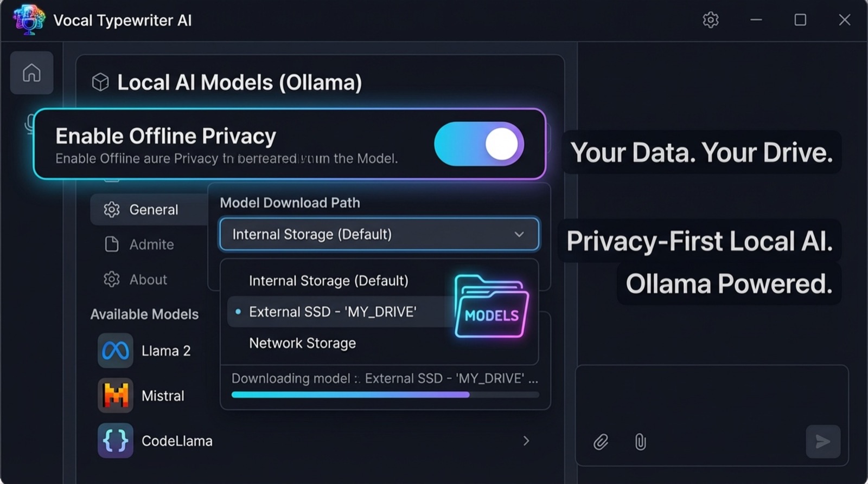The height and width of the screenshot is (484, 868).
Task: Open settings via the gear icon
Action: point(710,20)
